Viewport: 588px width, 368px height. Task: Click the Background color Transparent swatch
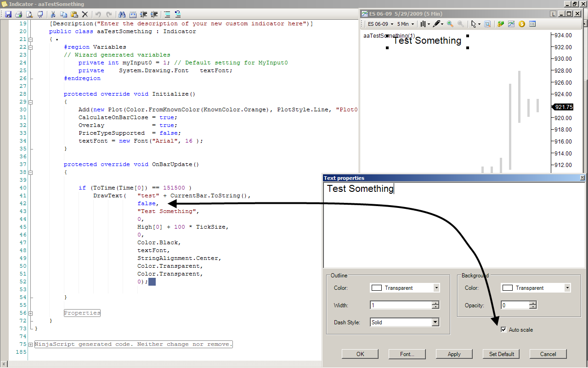point(507,288)
